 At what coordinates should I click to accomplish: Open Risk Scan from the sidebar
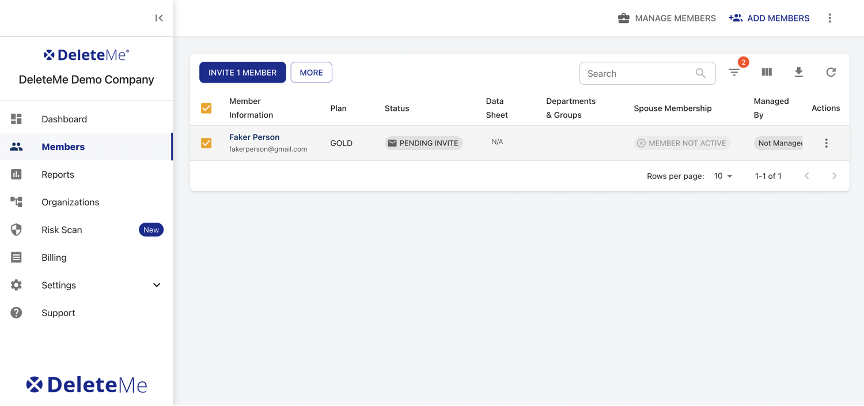point(62,230)
